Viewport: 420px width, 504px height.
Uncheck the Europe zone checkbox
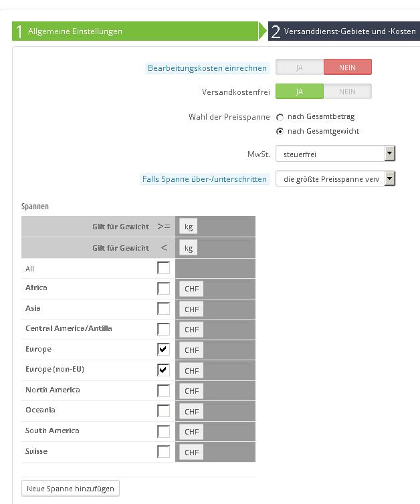(163, 350)
